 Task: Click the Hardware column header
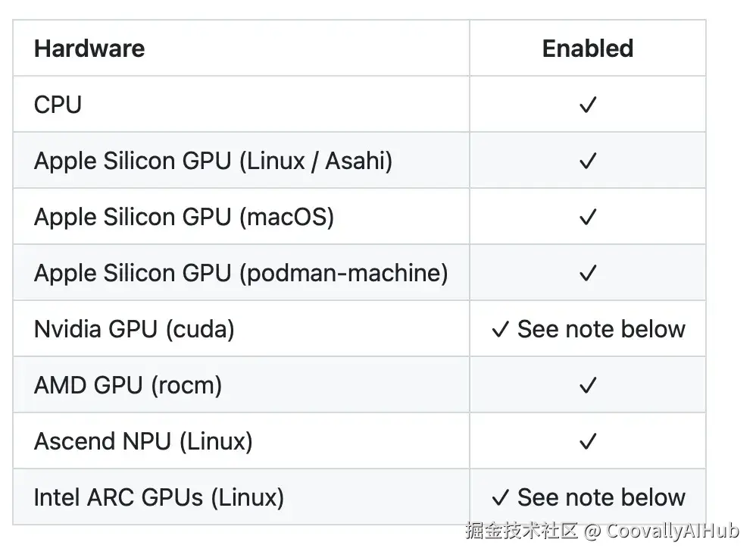[89, 49]
